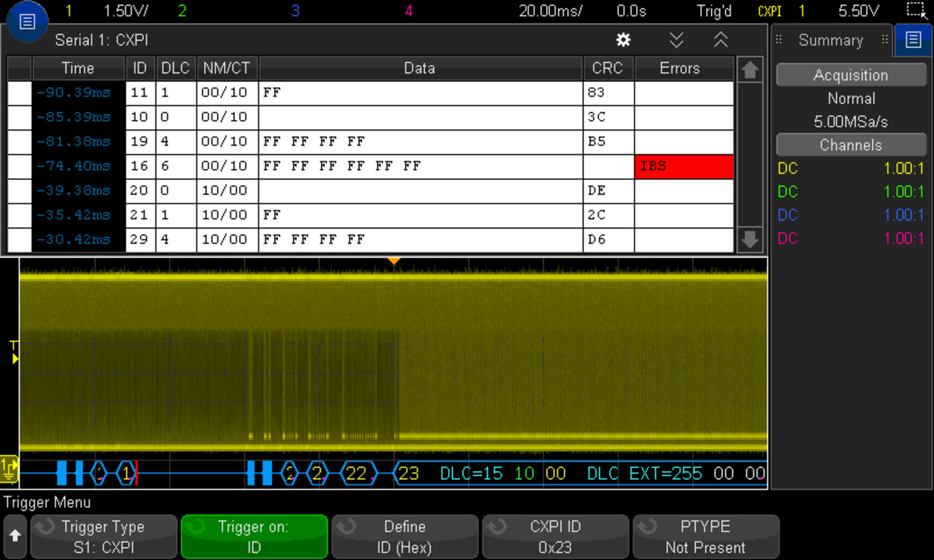Expand the serial lister with the down chevron
934x560 pixels.
677,40
